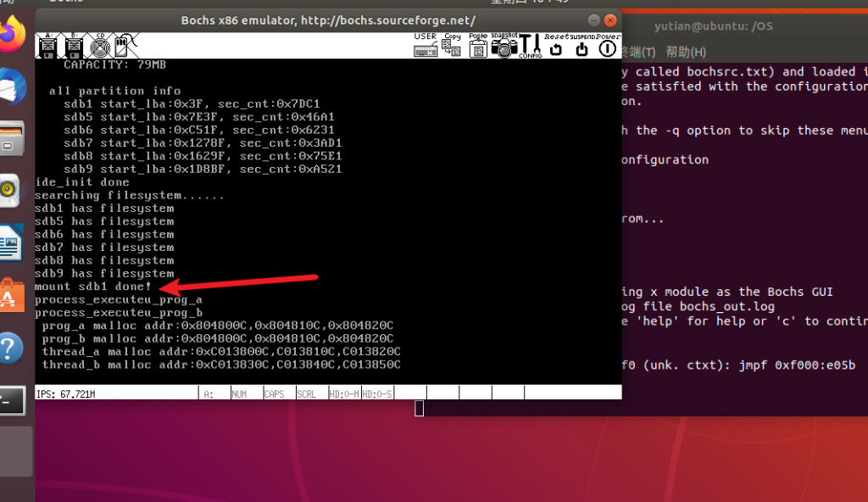Click the floppy A: drive icon
The image size is (868, 502).
click(x=47, y=45)
